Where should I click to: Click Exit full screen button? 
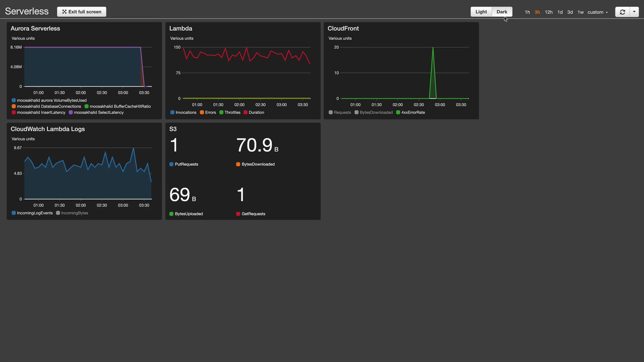tap(82, 12)
